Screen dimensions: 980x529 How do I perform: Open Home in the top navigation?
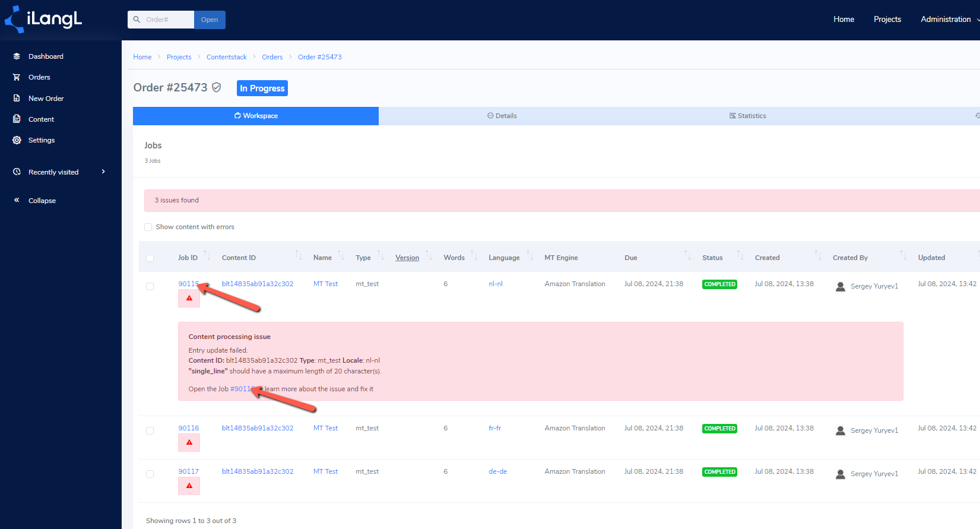pos(843,20)
